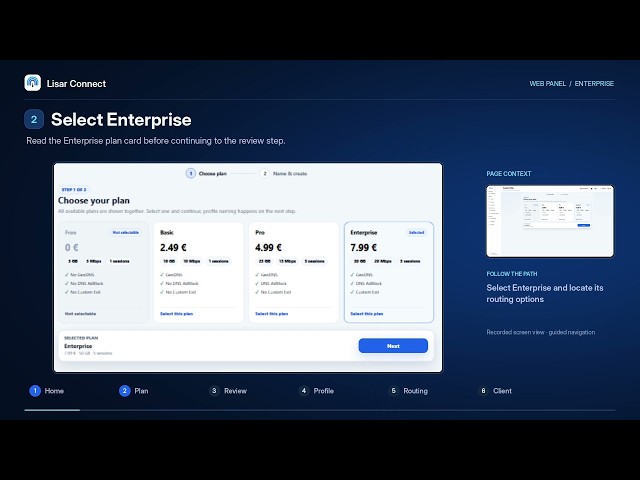Choose Select this plan on the Enterprise card
Image resolution: width=640 pixels, height=480 pixels.
point(367,314)
